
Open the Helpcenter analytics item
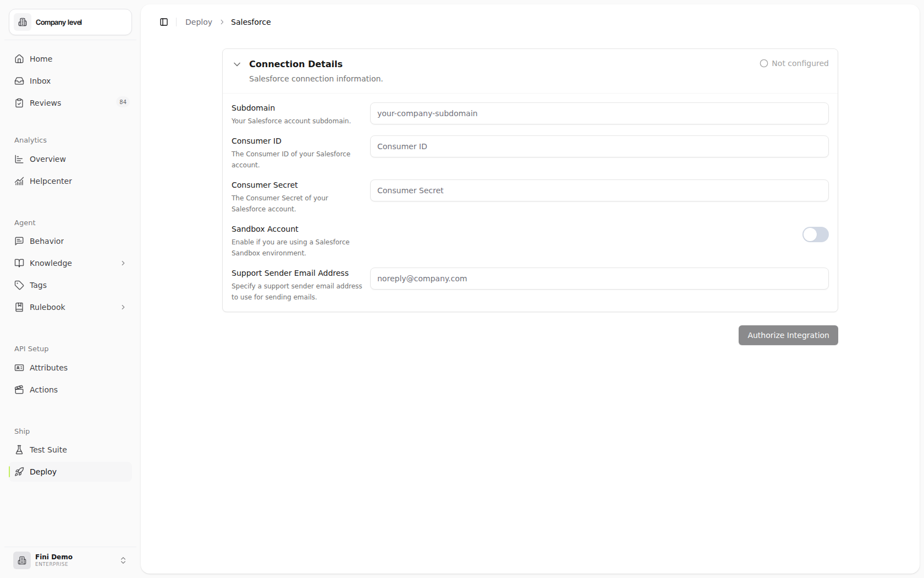(70, 181)
